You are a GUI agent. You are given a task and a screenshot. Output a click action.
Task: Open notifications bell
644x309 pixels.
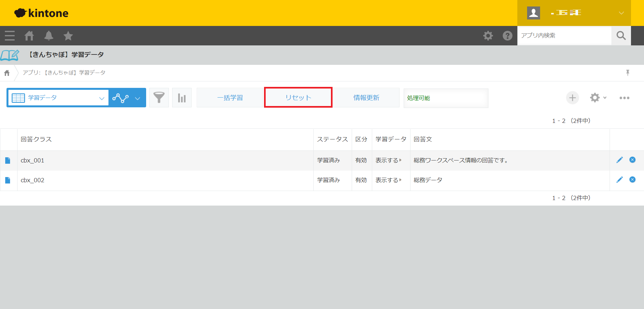(x=49, y=36)
